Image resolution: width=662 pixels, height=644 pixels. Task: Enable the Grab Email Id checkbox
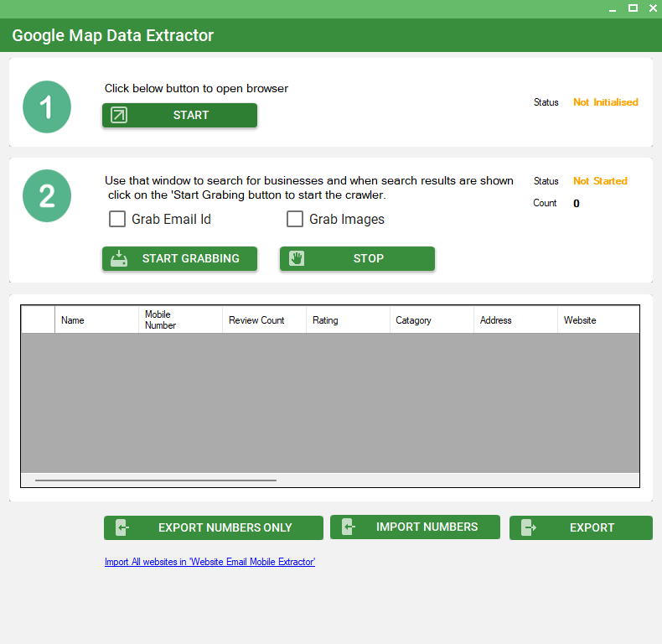(x=117, y=219)
